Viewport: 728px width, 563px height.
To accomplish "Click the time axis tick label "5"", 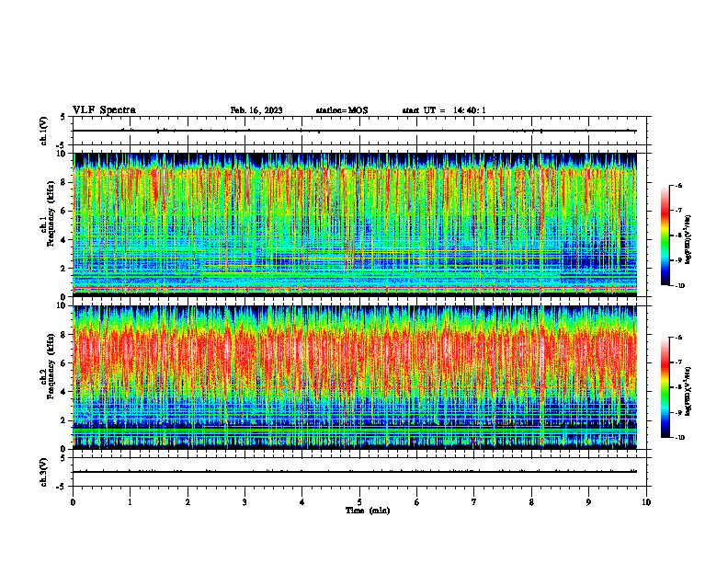I will [x=359, y=502].
